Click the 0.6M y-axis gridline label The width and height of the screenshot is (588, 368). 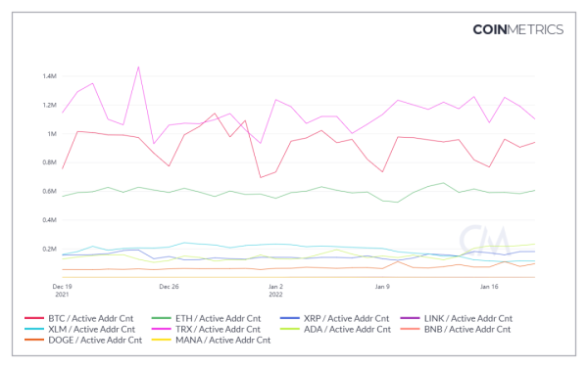(50, 191)
